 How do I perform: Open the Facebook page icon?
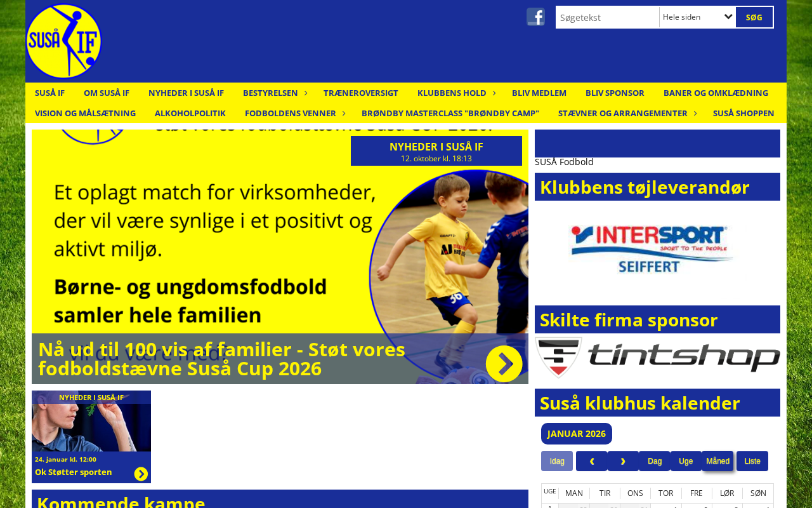click(x=535, y=17)
